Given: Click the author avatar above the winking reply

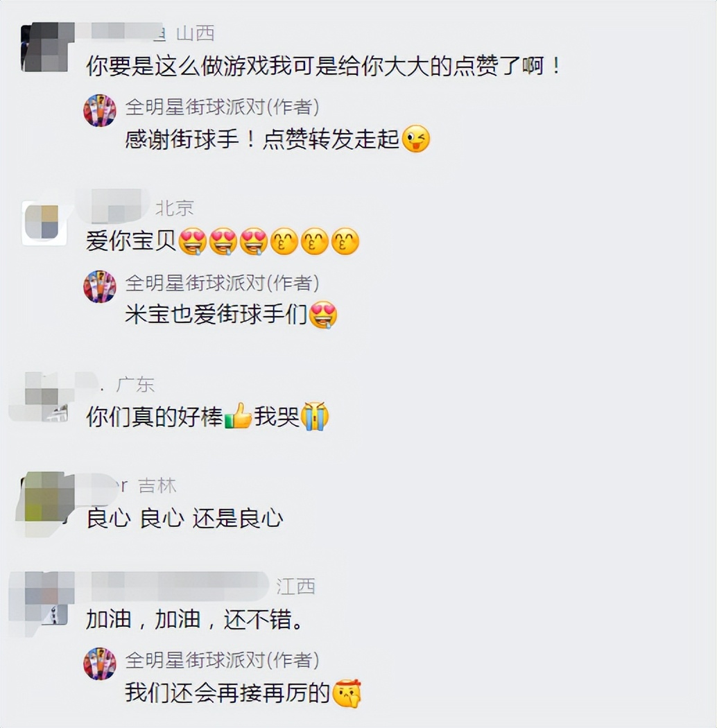Looking at the screenshot, I should tap(99, 110).
